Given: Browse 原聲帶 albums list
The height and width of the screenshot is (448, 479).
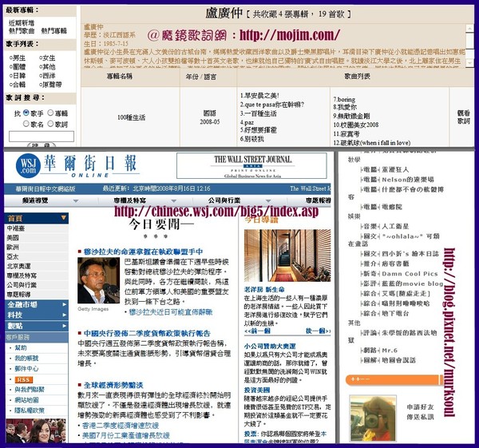Looking at the screenshot, I should coord(50,85).
